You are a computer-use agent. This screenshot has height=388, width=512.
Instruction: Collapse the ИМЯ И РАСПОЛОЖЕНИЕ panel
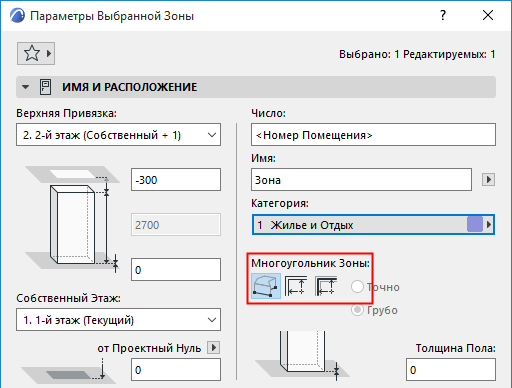click(x=25, y=87)
